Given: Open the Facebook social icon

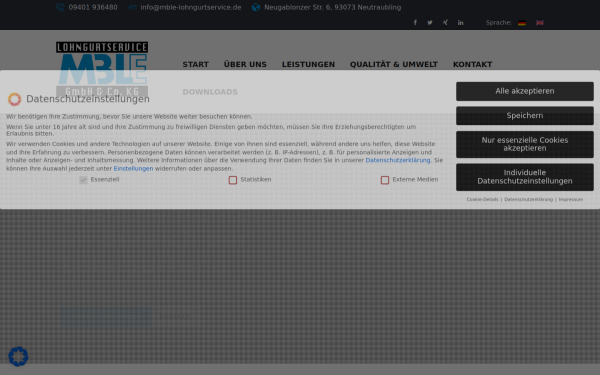Looking at the screenshot, I should [x=415, y=23].
